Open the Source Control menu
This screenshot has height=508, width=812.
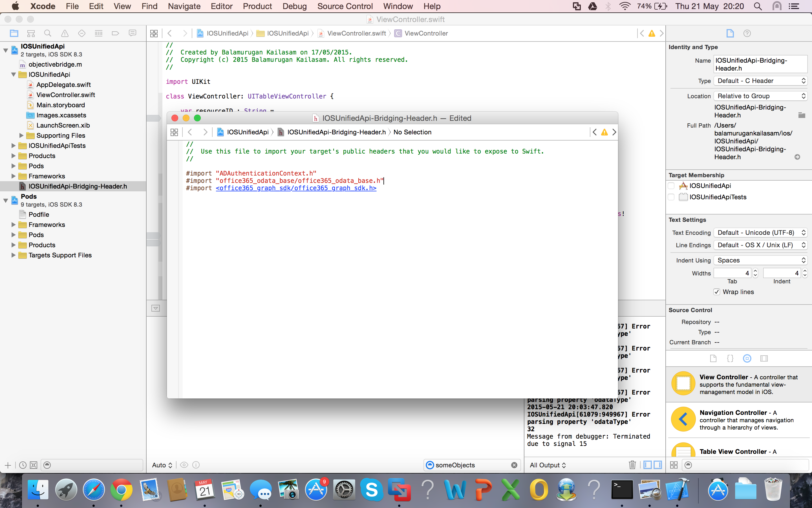(345, 6)
